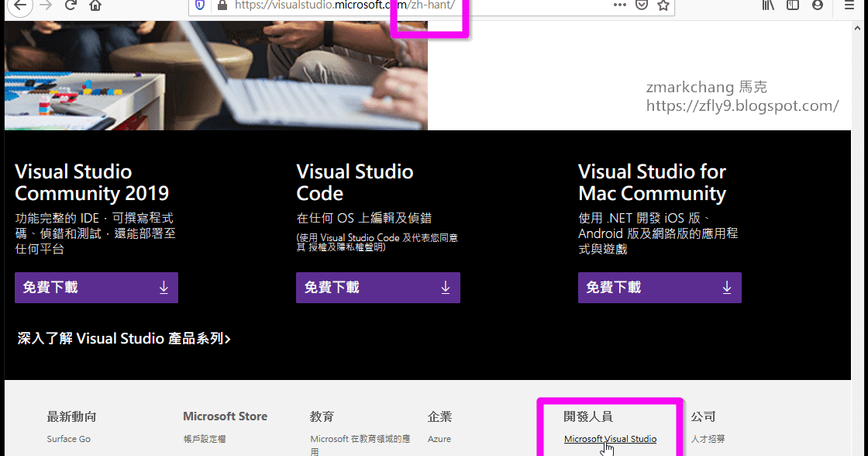The image size is (868, 456).
Task: Show site security padlock info
Action: pos(222,5)
